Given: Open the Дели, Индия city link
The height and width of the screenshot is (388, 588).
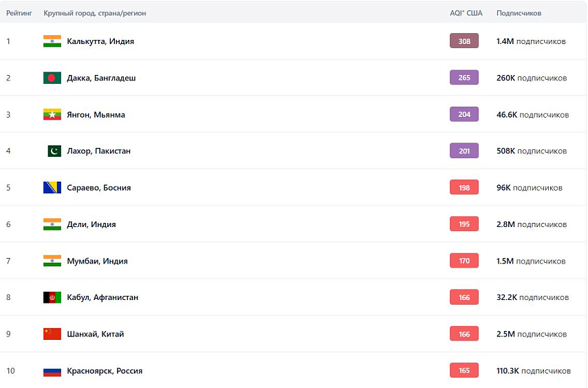Looking at the screenshot, I should (x=91, y=224).
